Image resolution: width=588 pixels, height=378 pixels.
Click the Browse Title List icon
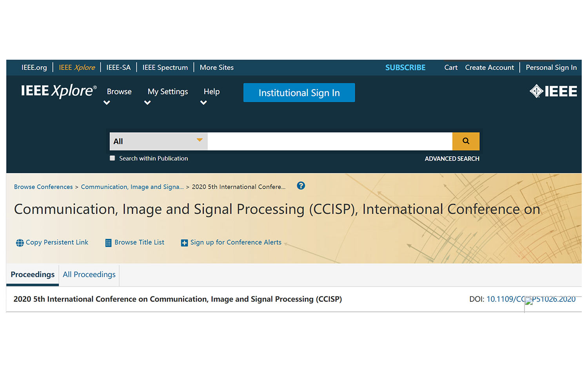[x=108, y=243]
